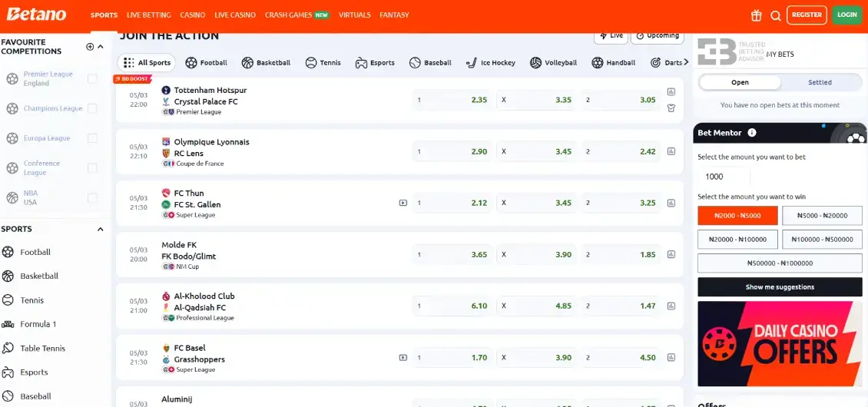This screenshot has height=407, width=868.
Task: Tick the Conference League checkbox
Action: click(x=92, y=167)
